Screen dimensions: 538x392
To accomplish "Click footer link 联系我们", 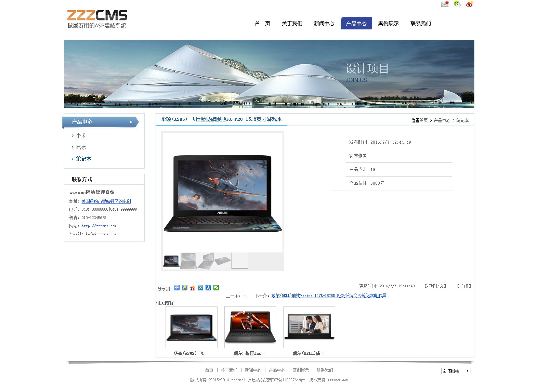I will tap(325, 370).
